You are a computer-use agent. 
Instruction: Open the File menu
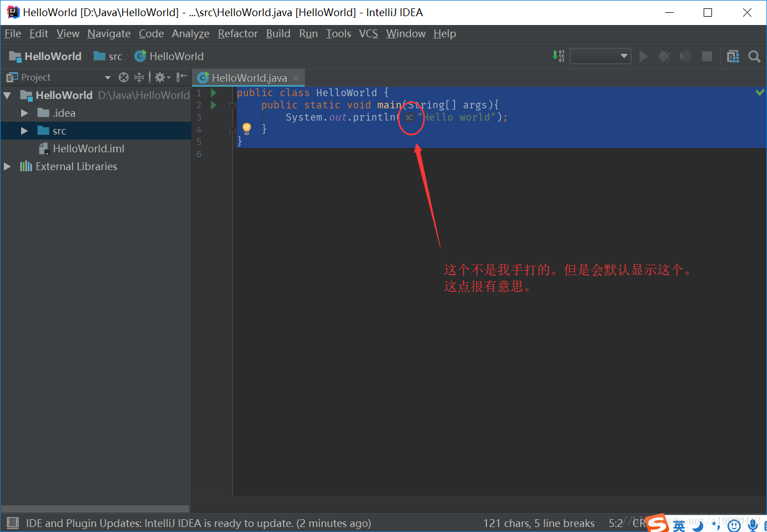coord(13,33)
